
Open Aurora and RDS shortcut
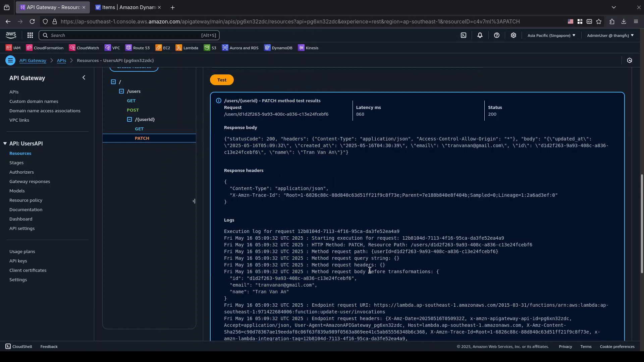click(240, 48)
